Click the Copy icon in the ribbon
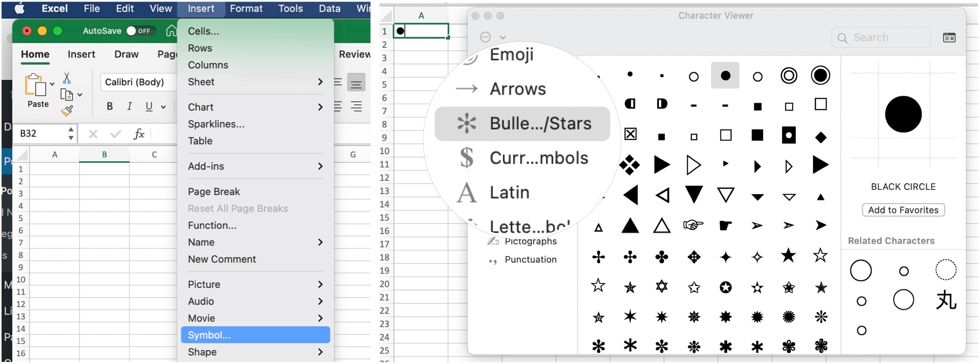Image resolution: width=980 pixels, height=364 pixels. [x=66, y=95]
